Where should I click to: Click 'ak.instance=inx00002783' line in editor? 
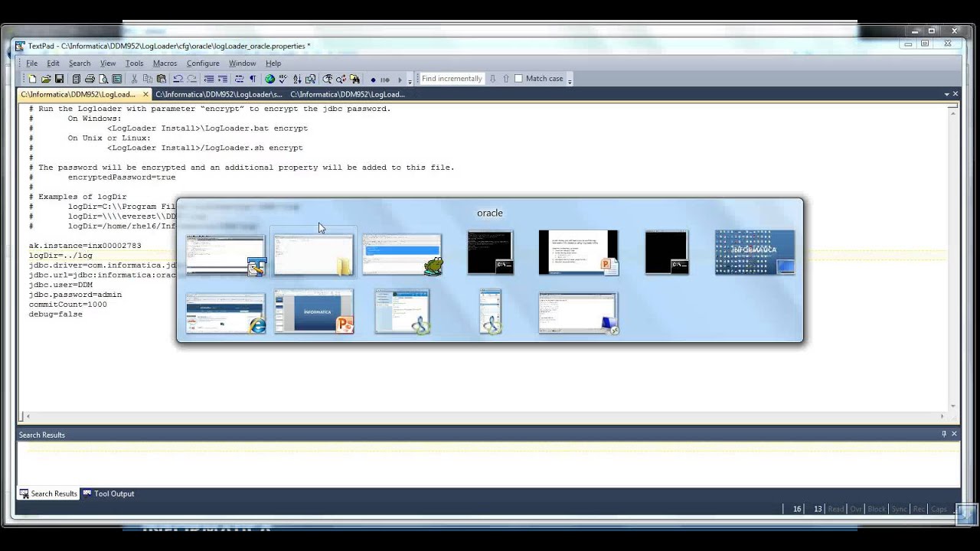coord(85,246)
